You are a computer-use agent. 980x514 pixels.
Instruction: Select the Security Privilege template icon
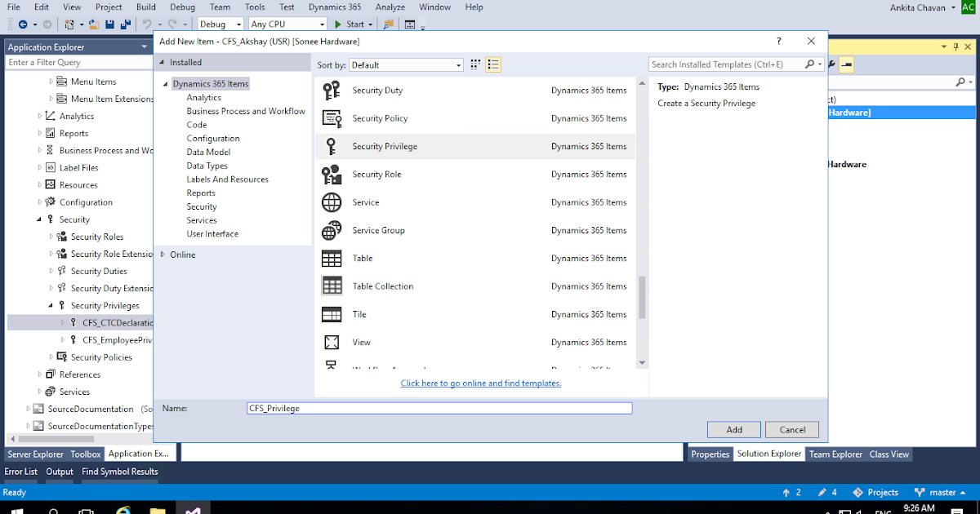(332, 145)
